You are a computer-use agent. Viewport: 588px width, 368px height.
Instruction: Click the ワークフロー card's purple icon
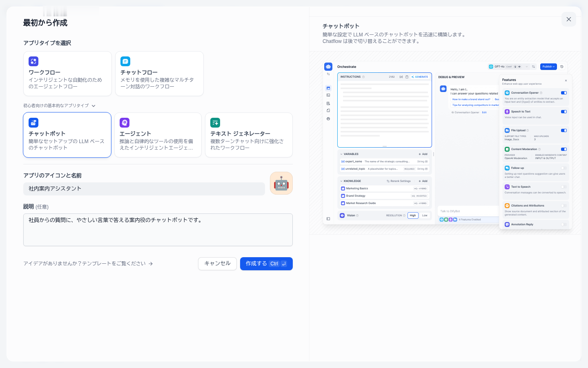pos(33,61)
